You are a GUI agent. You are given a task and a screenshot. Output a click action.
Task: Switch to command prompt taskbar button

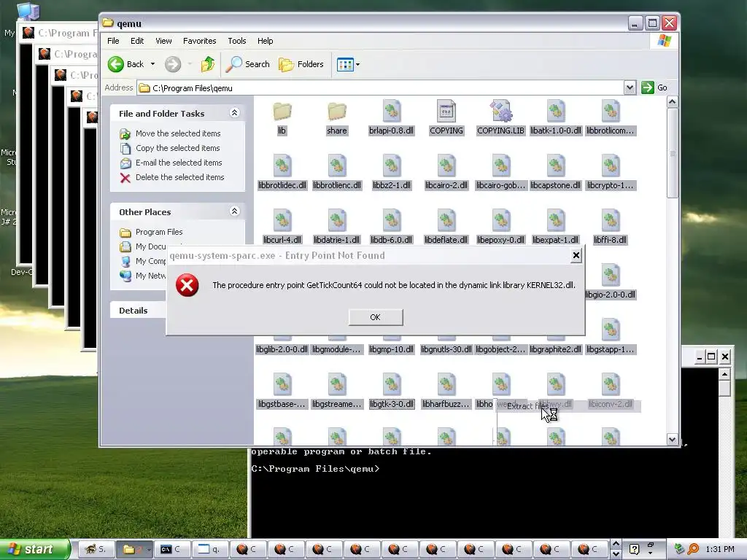point(171,549)
